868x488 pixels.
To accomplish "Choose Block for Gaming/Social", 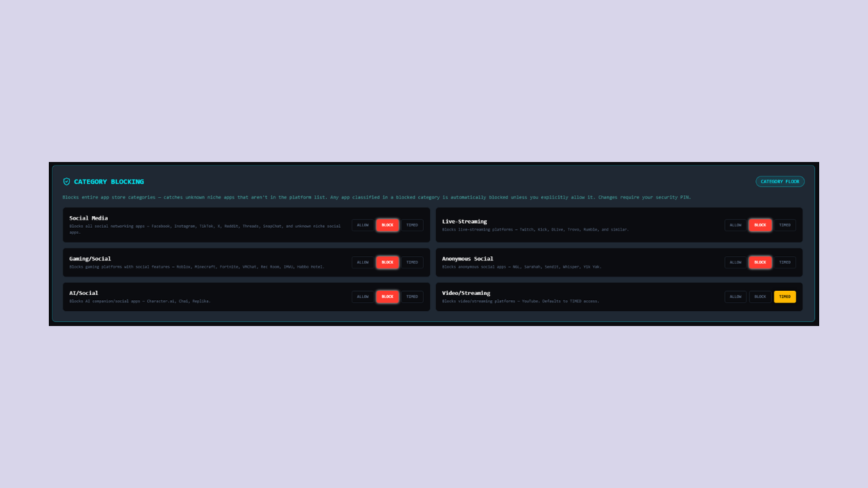I will coord(387,262).
